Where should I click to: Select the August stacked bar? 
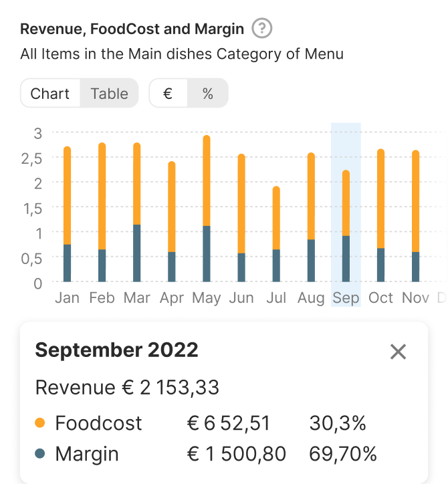coord(311,217)
